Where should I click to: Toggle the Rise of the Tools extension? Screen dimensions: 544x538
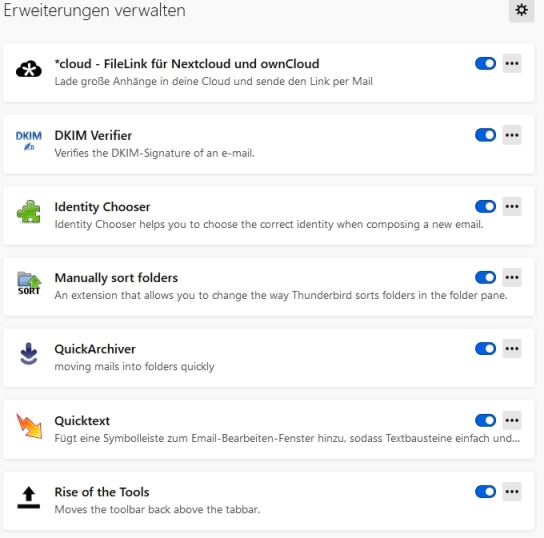[485, 492]
